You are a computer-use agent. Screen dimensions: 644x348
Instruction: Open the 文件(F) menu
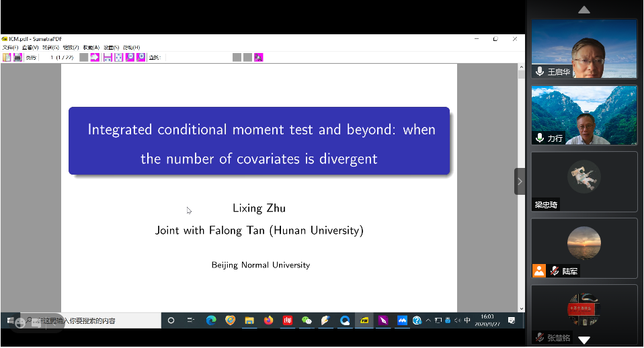[10, 48]
